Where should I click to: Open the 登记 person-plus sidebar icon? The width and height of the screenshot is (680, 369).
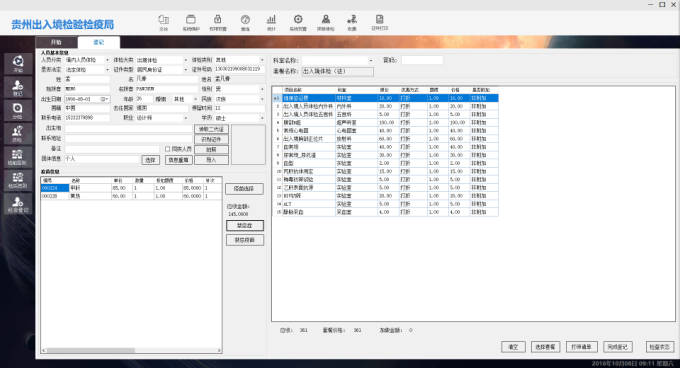coord(18,87)
